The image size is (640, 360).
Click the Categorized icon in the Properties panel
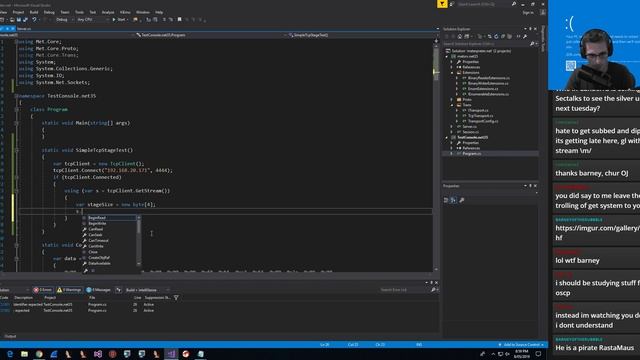(x=446, y=200)
